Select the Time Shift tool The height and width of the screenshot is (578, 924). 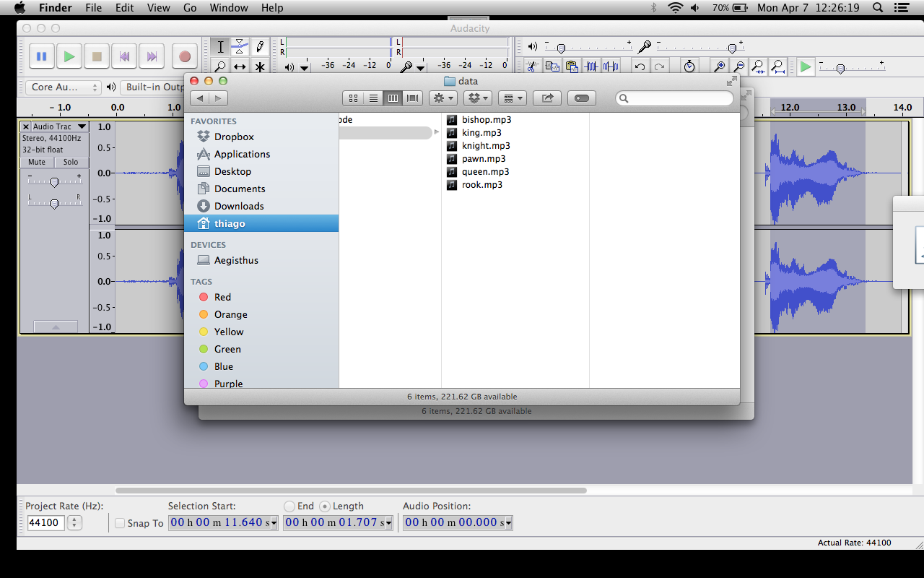point(240,66)
